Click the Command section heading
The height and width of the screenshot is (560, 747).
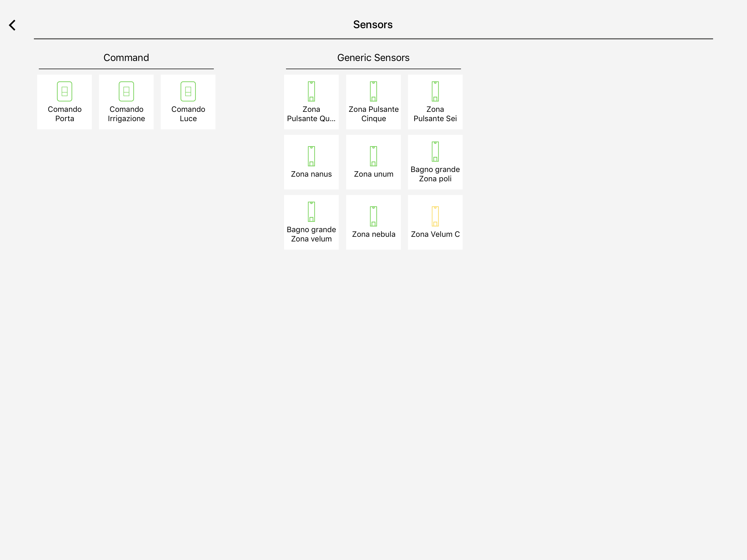tap(126, 58)
